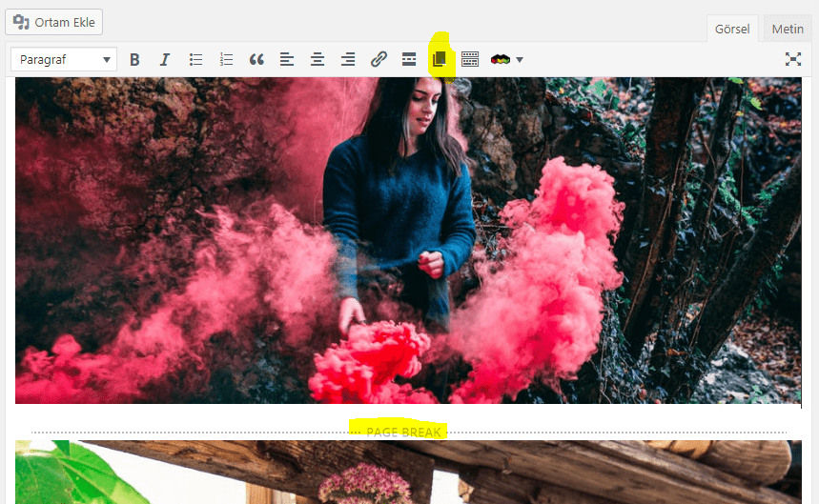Align text to the left
The width and height of the screenshot is (819, 504).
tap(287, 59)
